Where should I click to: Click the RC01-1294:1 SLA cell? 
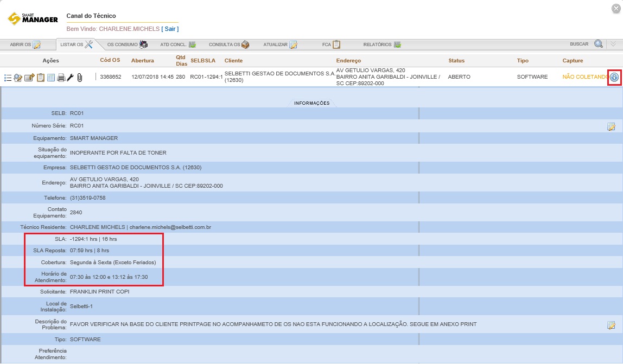coord(206,76)
